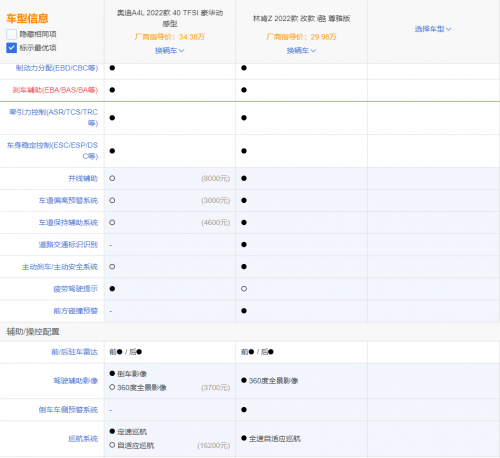The width and height of the screenshot is (500, 458).
Task: Uncheck the 标示最优项 checkbox
Action: coord(11,48)
